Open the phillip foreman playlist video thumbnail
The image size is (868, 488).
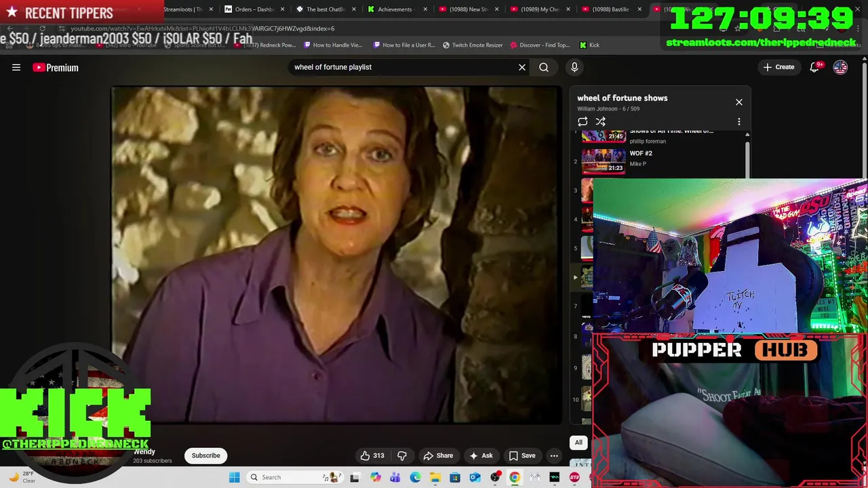[604, 136]
